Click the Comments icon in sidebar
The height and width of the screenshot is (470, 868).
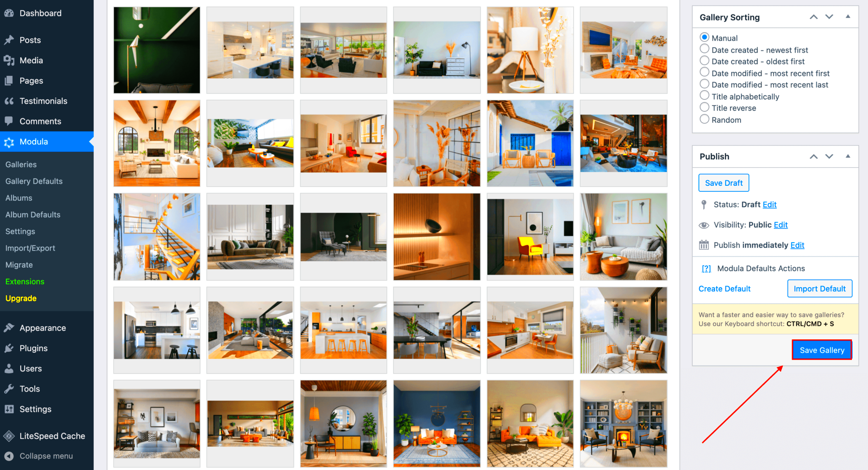tap(8, 121)
